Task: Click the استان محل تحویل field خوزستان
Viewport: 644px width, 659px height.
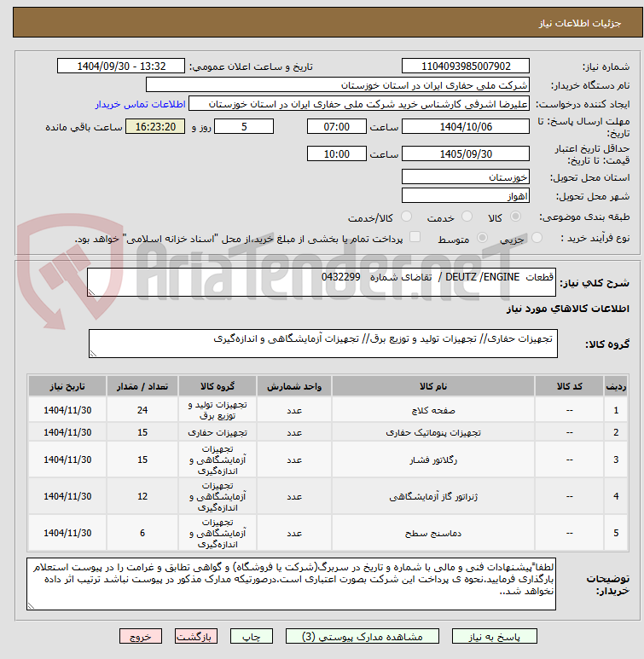Action: 465,177
